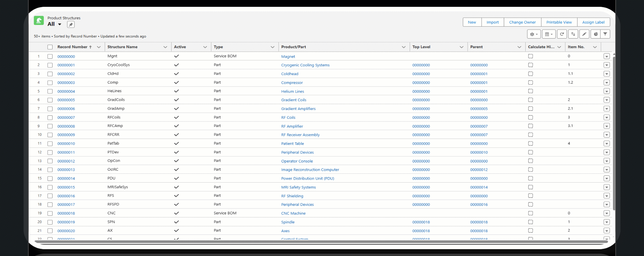Click the Product Structures app icon
Viewport: 644px width, 256px height.
[39, 21]
